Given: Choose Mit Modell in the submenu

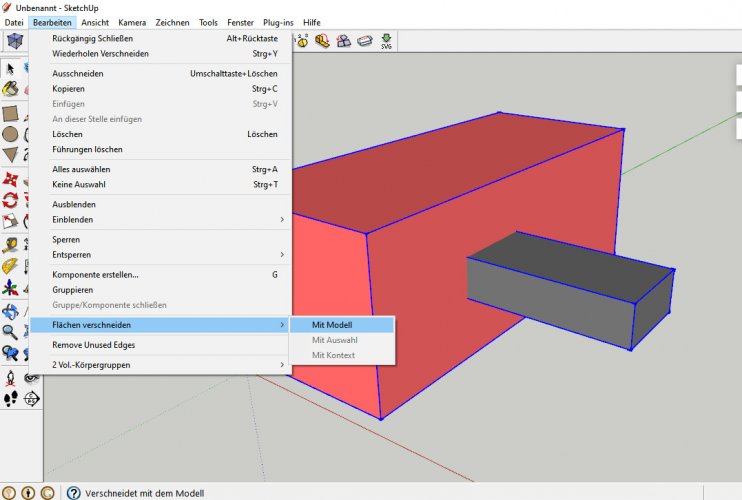Looking at the screenshot, I should (x=342, y=325).
